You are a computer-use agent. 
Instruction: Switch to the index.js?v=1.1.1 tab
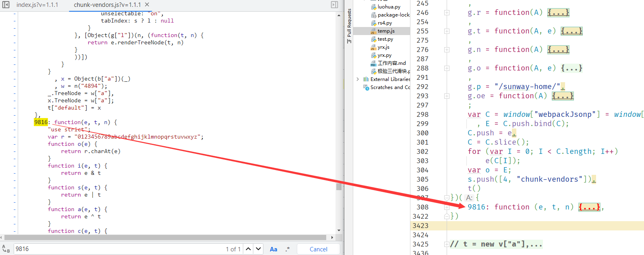click(37, 4)
